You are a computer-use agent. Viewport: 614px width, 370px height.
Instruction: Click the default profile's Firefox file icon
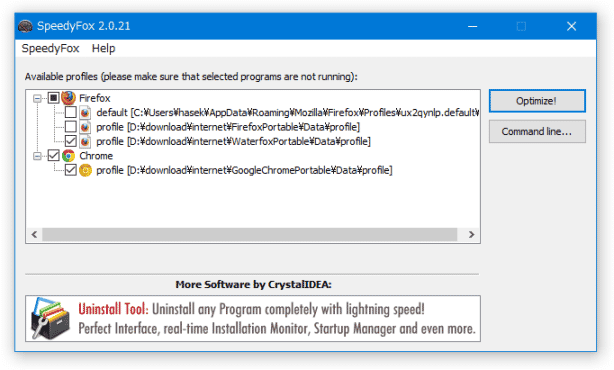pyautogui.click(x=85, y=113)
